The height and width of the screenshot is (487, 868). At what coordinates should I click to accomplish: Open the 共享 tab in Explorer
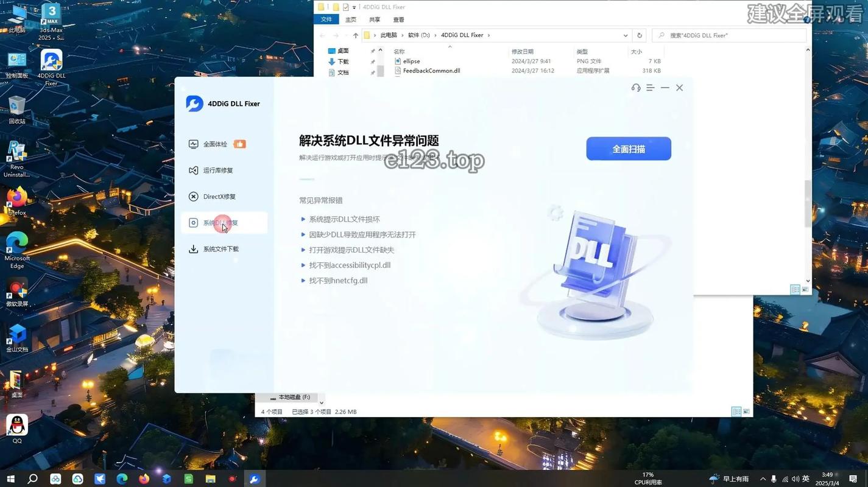375,19
